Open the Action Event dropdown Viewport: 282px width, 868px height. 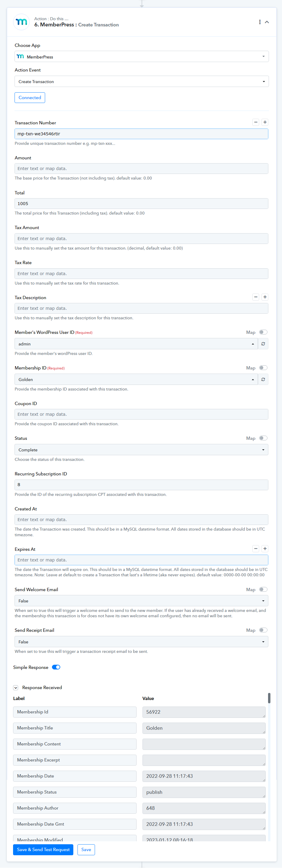click(x=142, y=82)
